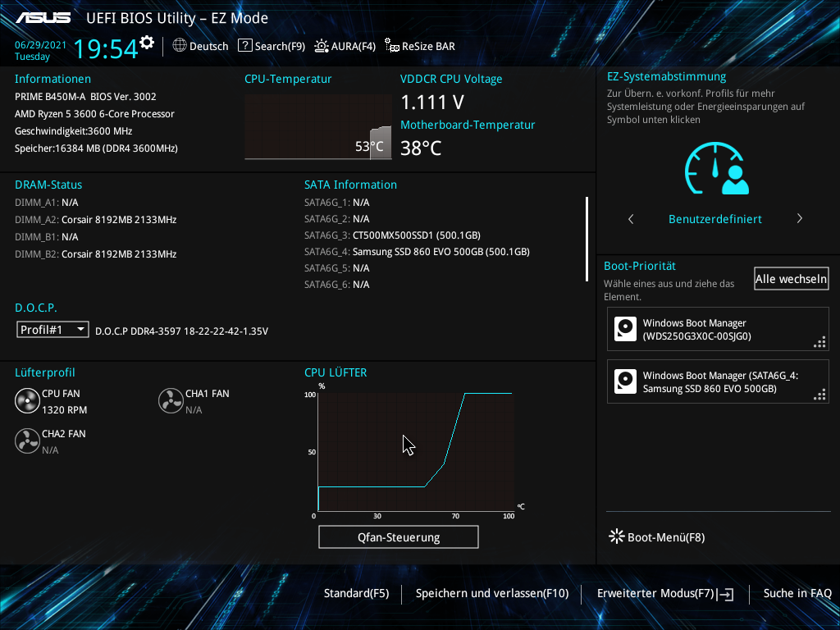This screenshot has height=630, width=840.
Task: Click SATA6G_5 N/A entry
Action: pyautogui.click(x=337, y=268)
